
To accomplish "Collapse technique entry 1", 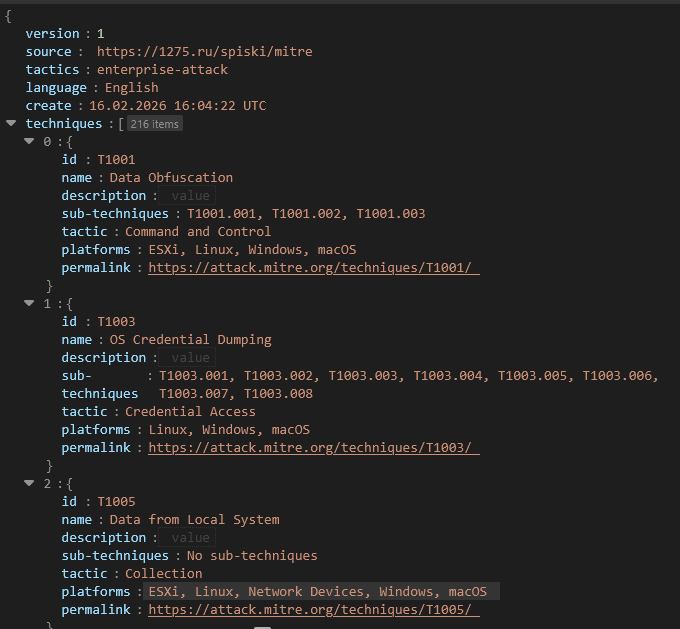I will (29, 303).
